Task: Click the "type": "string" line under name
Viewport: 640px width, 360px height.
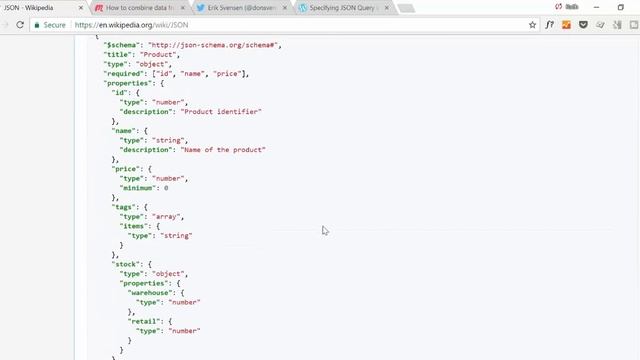Action: pyautogui.click(x=154, y=140)
